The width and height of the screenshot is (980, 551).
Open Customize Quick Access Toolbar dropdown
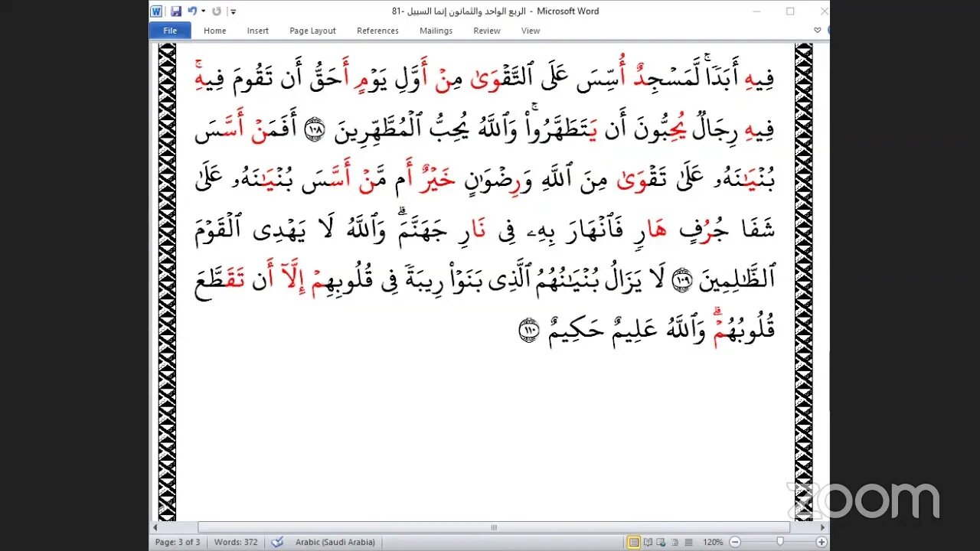[x=233, y=11]
